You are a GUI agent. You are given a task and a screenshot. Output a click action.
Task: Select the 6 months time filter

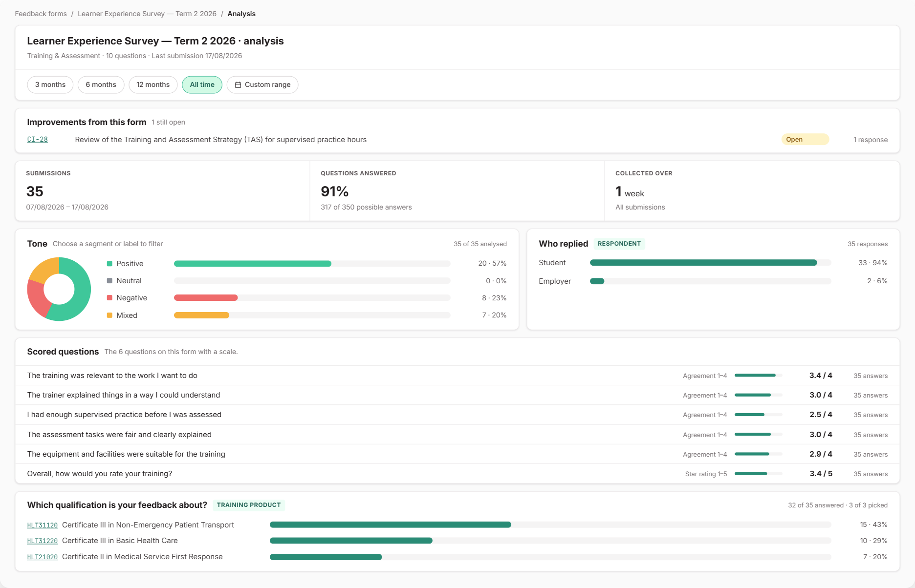[x=101, y=84]
